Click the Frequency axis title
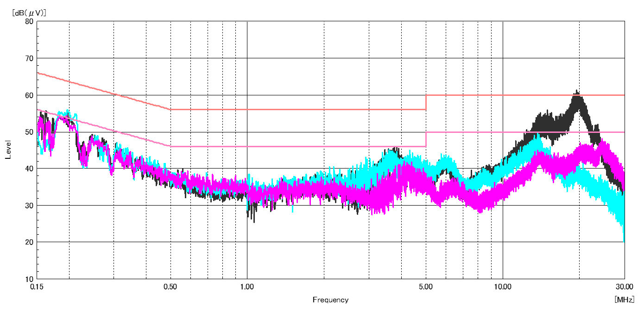644x313 pixels. [x=330, y=300]
